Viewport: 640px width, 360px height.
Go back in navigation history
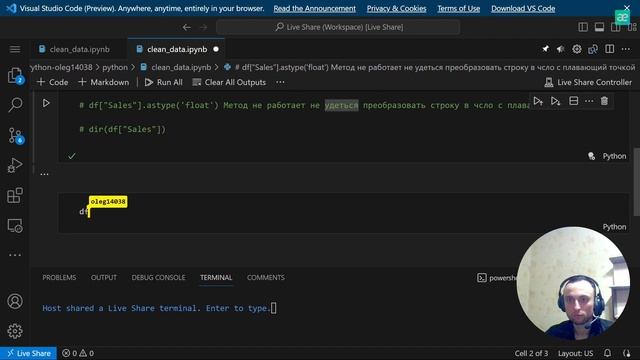(187, 27)
